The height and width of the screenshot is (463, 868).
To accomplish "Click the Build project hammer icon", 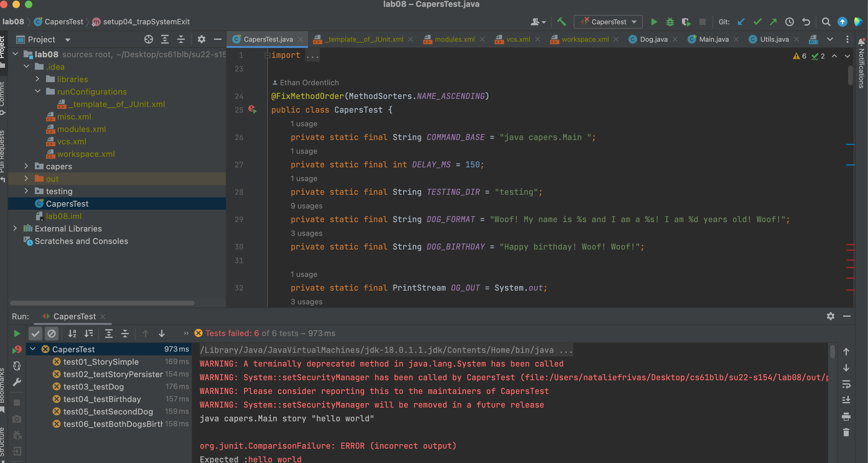I will pyautogui.click(x=561, y=22).
